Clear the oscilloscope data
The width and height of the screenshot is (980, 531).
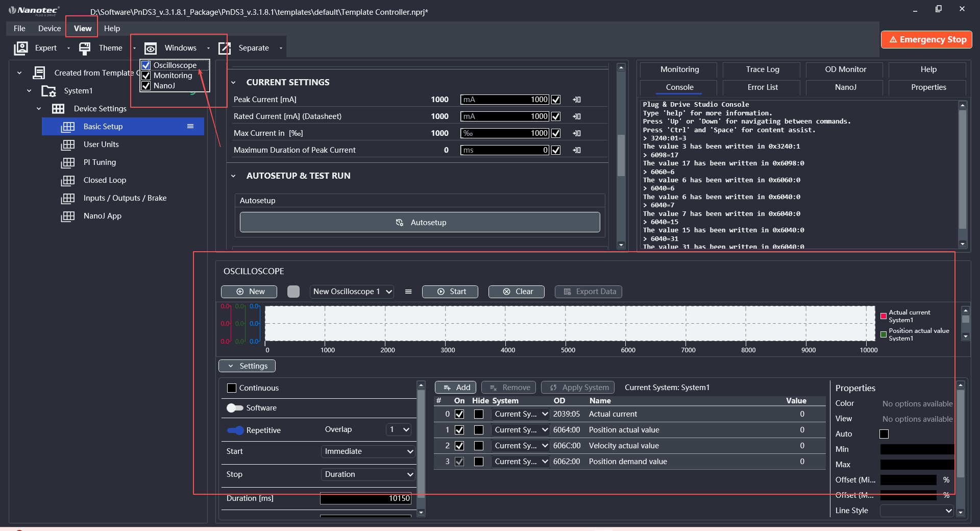[517, 292]
